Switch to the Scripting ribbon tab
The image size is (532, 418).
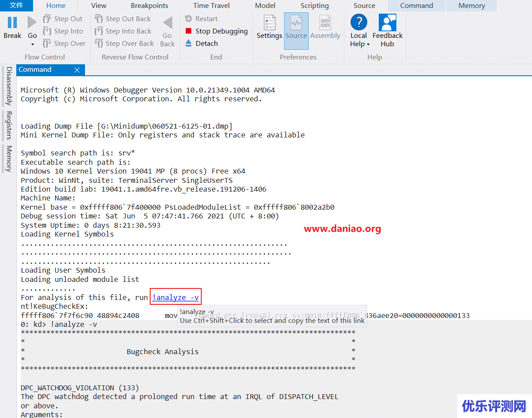click(314, 6)
